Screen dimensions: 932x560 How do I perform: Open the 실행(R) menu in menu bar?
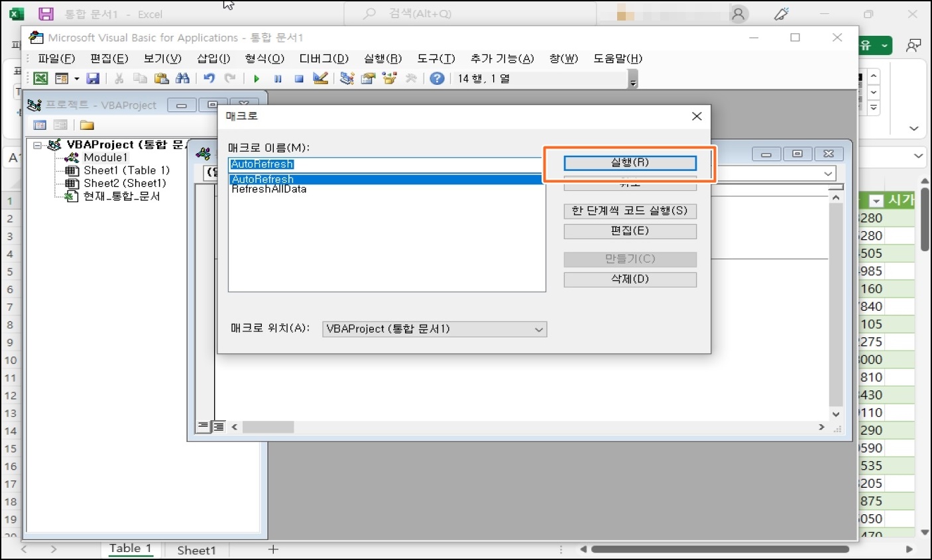382,58
